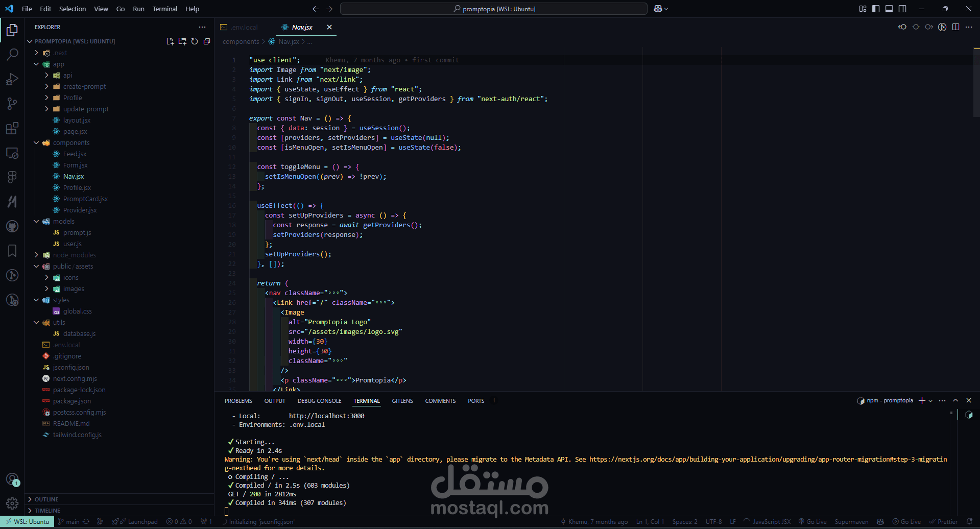Open the Accounts menu
Screen dimensions: 980x529
(12, 479)
